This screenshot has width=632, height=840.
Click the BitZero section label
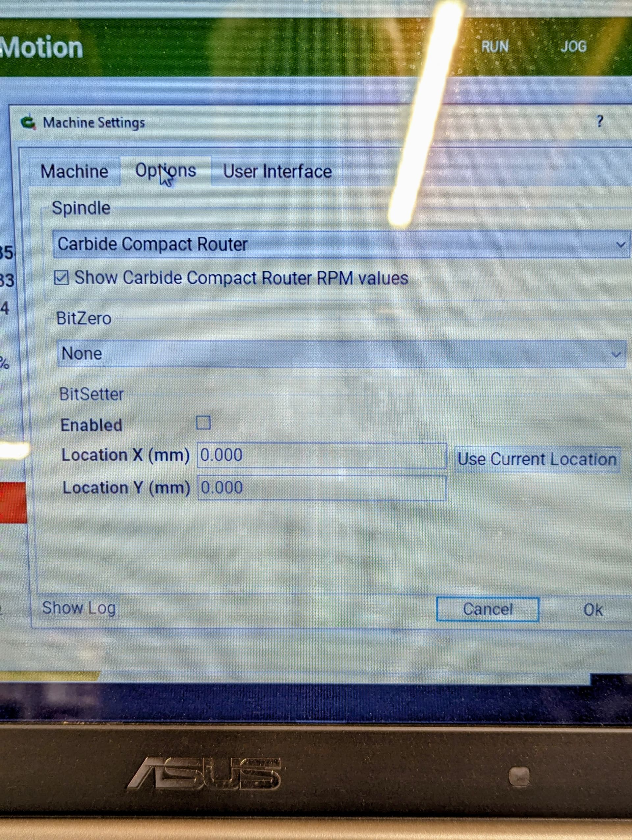coord(84,318)
